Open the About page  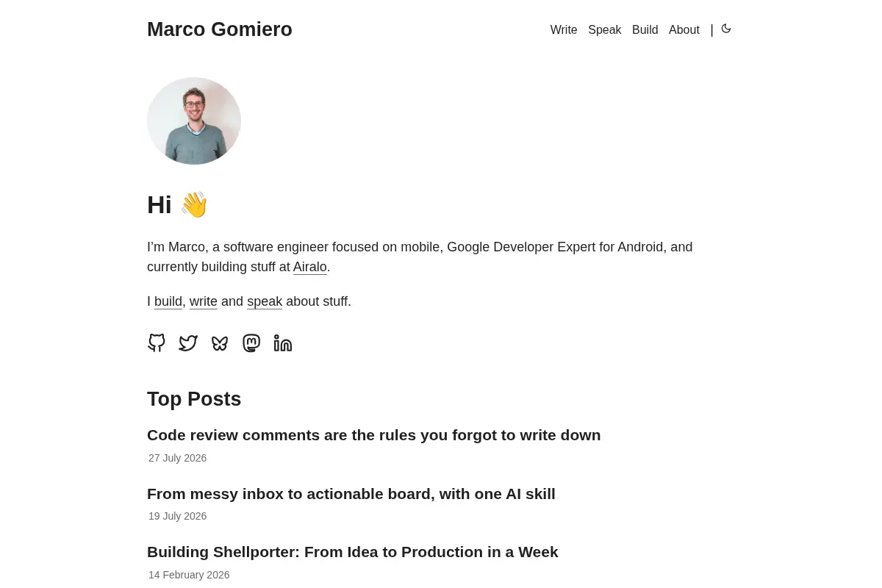point(684,30)
